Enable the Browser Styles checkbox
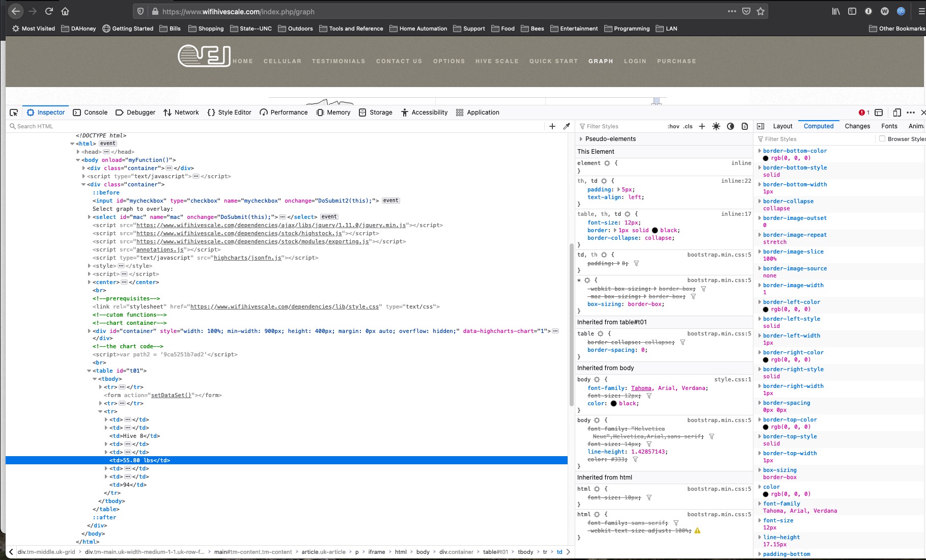The width and height of the screenshot is (926, 560). click(x=882, y=138)
